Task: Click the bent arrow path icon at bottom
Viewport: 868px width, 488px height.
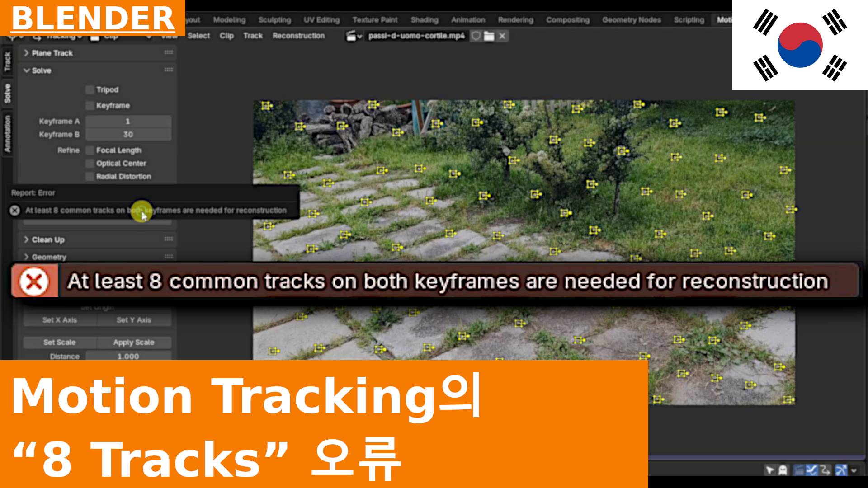Action: coord(825,470)
